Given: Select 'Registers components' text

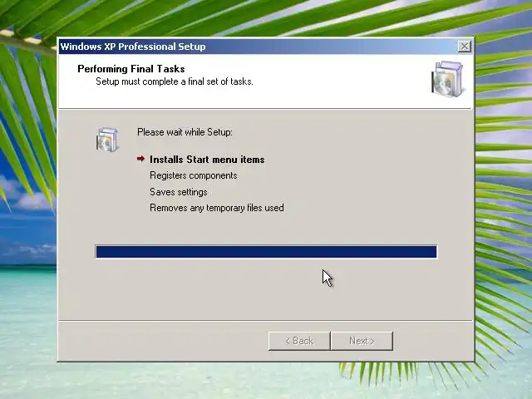Looking at the screenshot, I should coord(194,175).
